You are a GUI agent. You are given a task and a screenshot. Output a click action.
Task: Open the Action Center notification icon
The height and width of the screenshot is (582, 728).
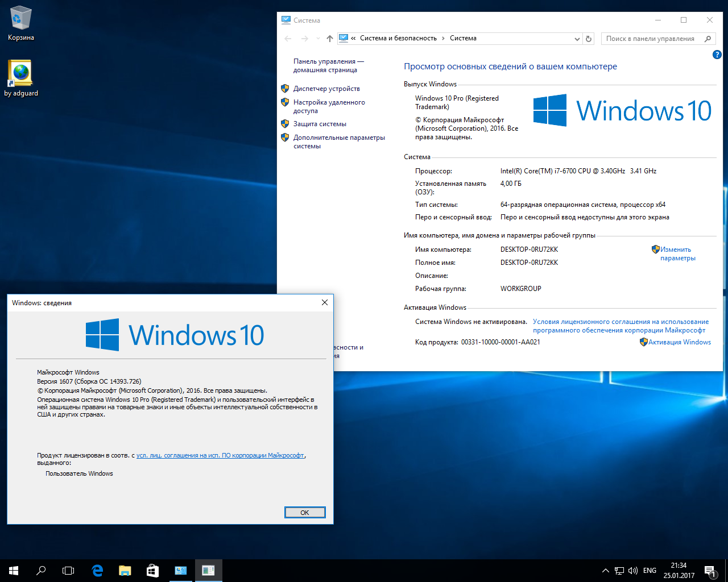710,571
